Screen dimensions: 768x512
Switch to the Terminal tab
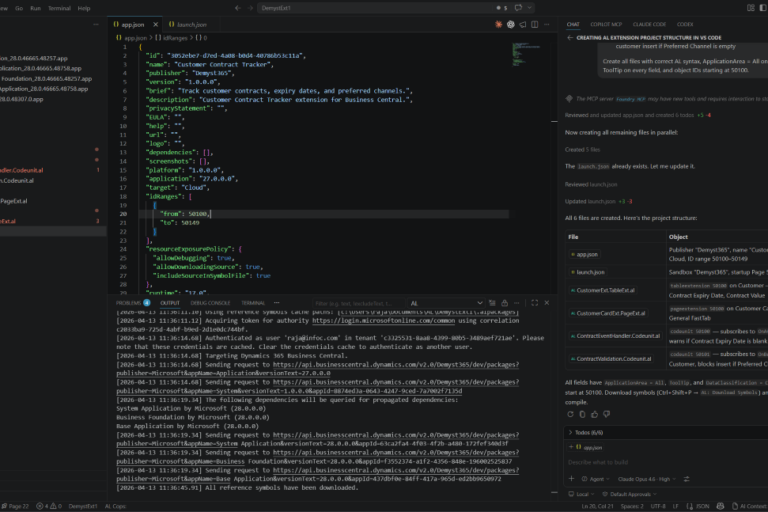[253, 303]
